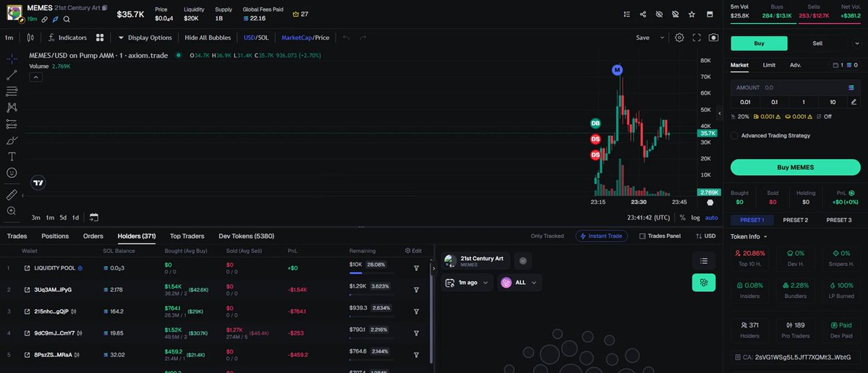Toggle percent scale on chart

click(x=682, y=217)
